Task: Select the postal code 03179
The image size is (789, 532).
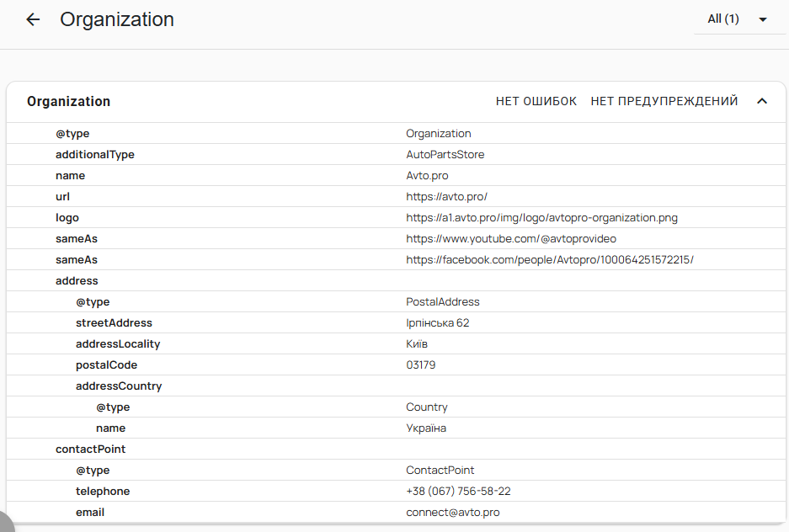Action: tap(421, 365)
